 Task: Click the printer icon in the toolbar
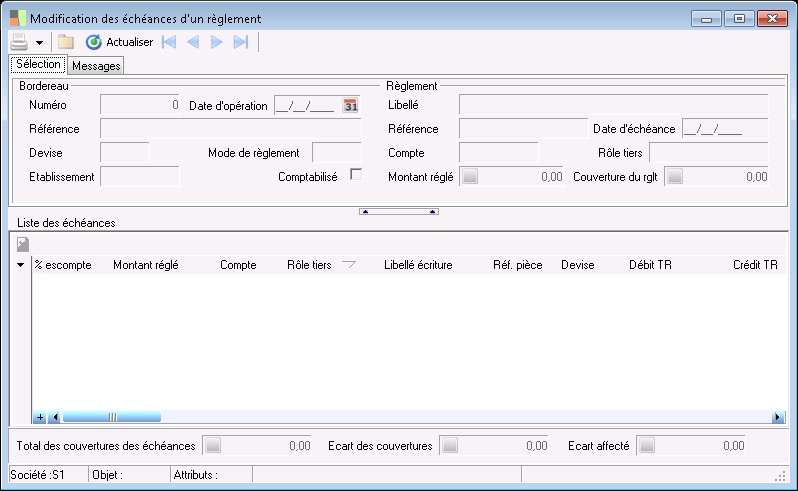(19, 42)
